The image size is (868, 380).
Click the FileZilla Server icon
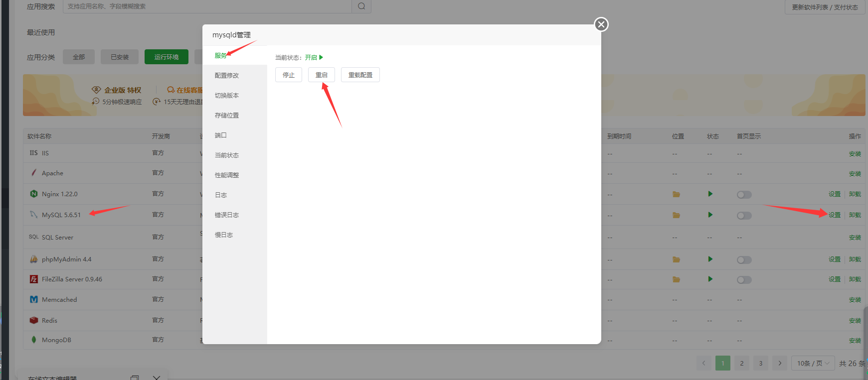pos(34,279)
